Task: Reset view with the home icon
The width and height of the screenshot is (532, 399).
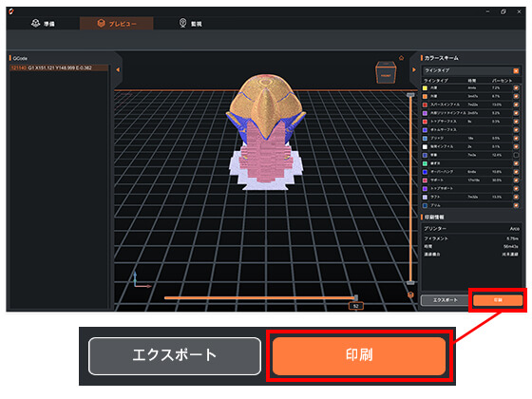Action: (401, 58)
